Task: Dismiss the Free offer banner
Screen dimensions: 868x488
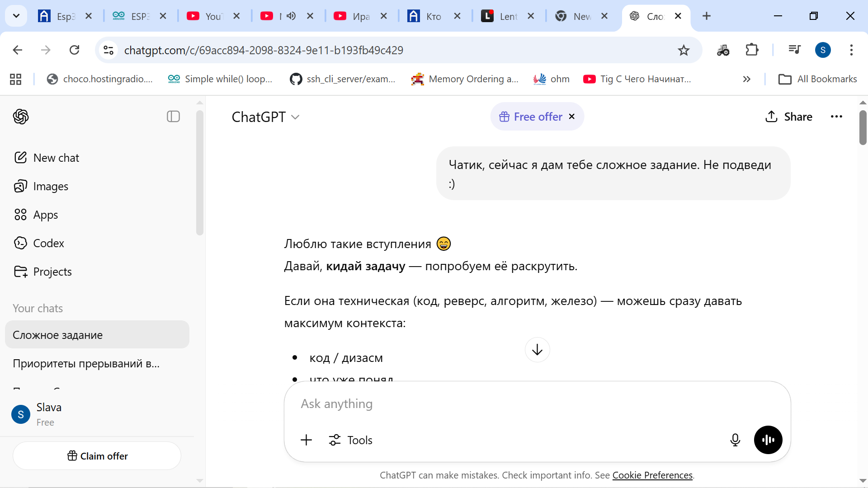Action: coord(572,117)
